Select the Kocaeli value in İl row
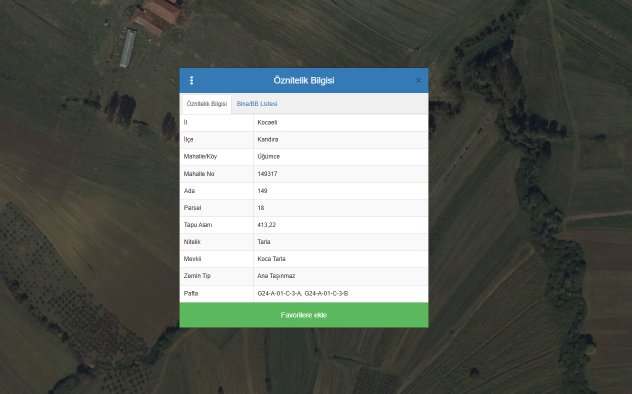Viewport: 632px width, 394px height. tap(267, 122)
